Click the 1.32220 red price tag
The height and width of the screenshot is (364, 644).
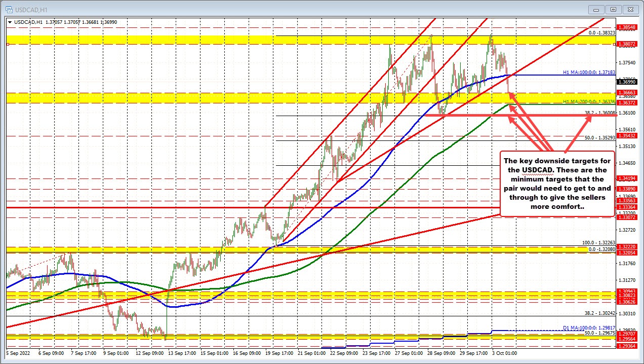627,246
